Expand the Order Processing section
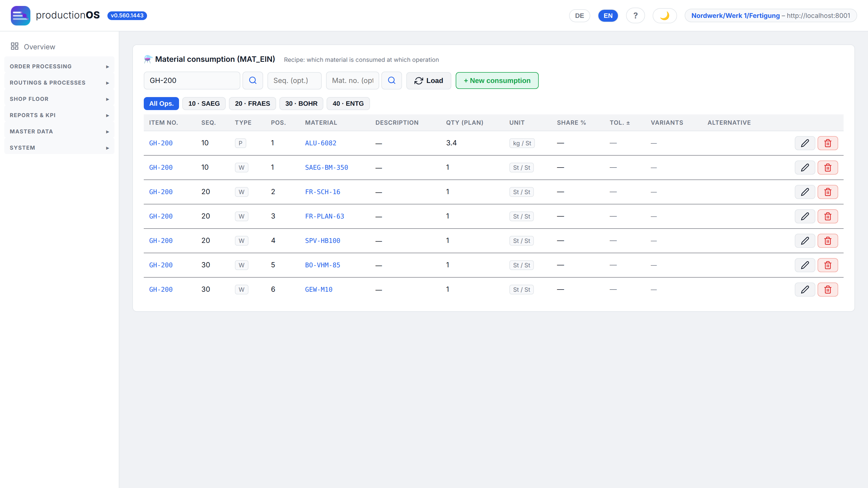Image resolution: width=868 pixels, height=488 pixels. [59, 66]
